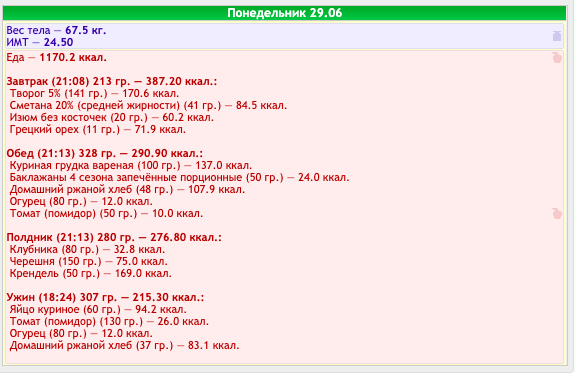This screenshot has height=373, width=576.
Task: Open the Завтрак (21:08) meal heading
Action: click(x=112, y=81)
